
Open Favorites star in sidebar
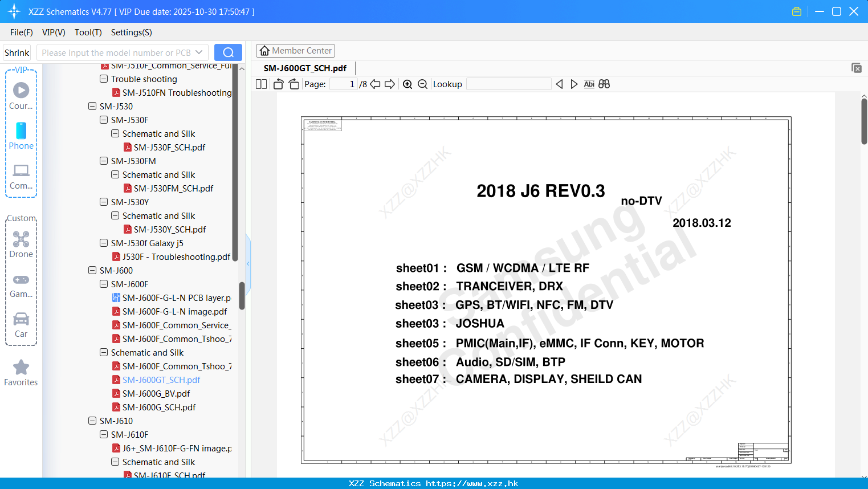point(21,373)
